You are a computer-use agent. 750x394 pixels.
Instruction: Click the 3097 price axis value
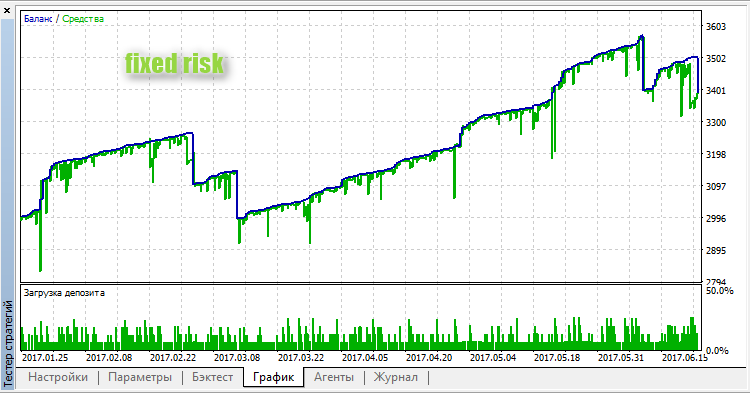pyautogui.click(x=716, y=187)
